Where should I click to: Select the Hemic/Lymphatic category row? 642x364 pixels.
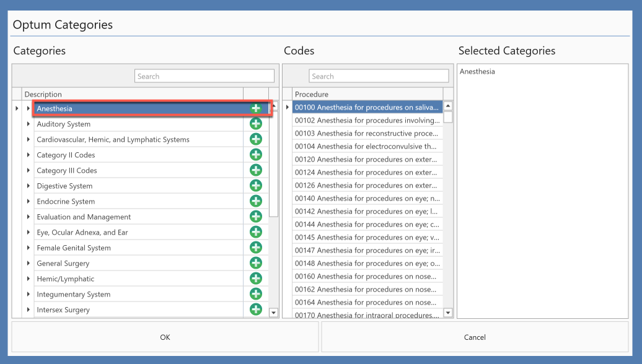(x=138, y=279)
